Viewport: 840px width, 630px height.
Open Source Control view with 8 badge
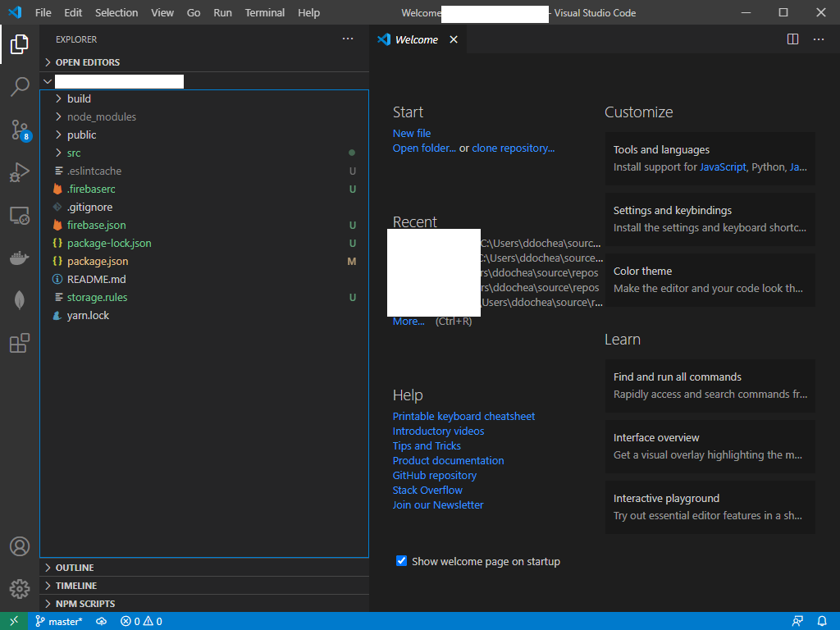[x=21, y=130]
